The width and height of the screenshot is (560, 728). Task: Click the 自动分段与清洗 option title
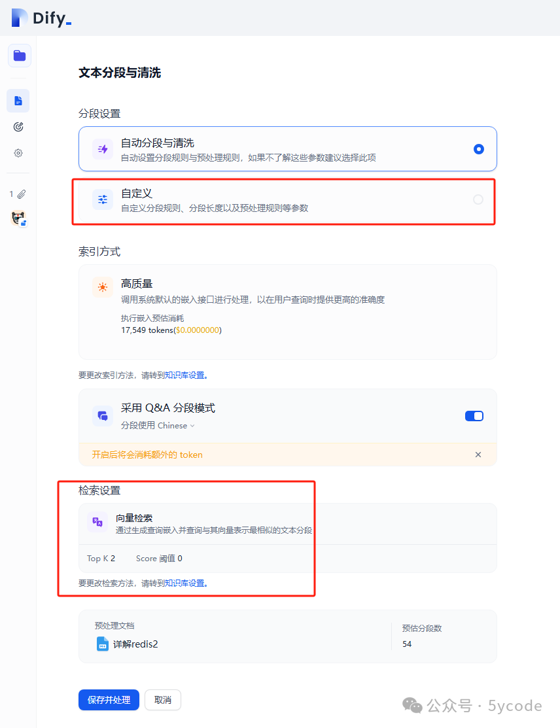point(158,143)
